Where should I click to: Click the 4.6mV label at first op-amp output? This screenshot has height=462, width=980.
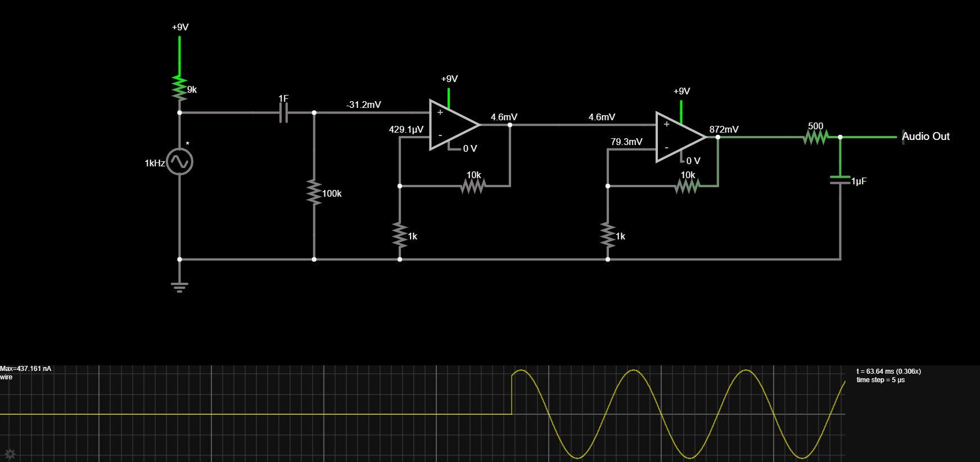(x=504, y=117)
